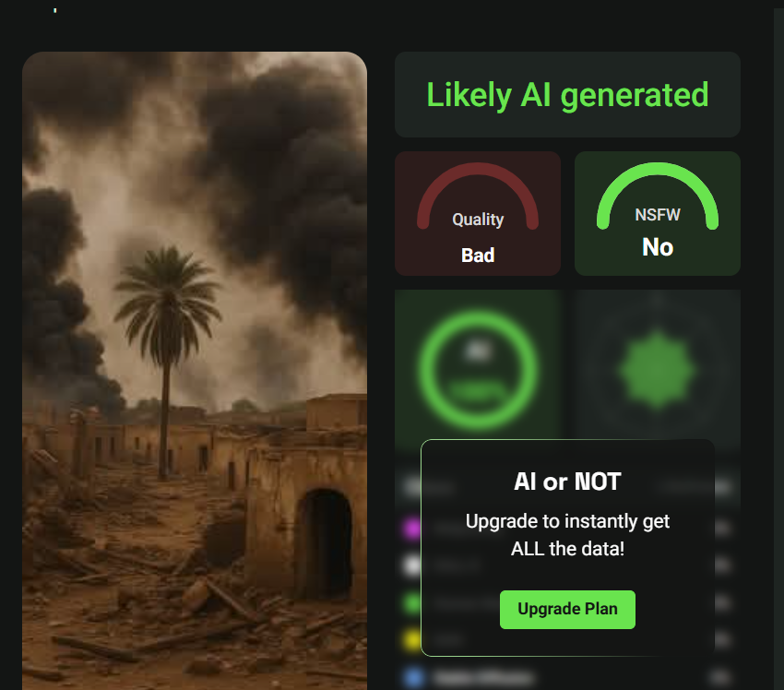Select the blurred green star badge
784x690 pixels.
pos(658,370)
